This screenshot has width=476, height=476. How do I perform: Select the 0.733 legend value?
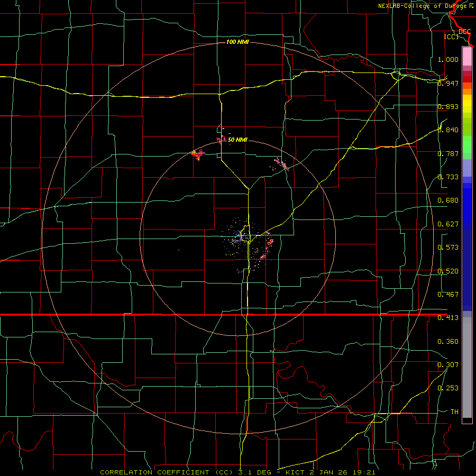(x=448, y=177)
